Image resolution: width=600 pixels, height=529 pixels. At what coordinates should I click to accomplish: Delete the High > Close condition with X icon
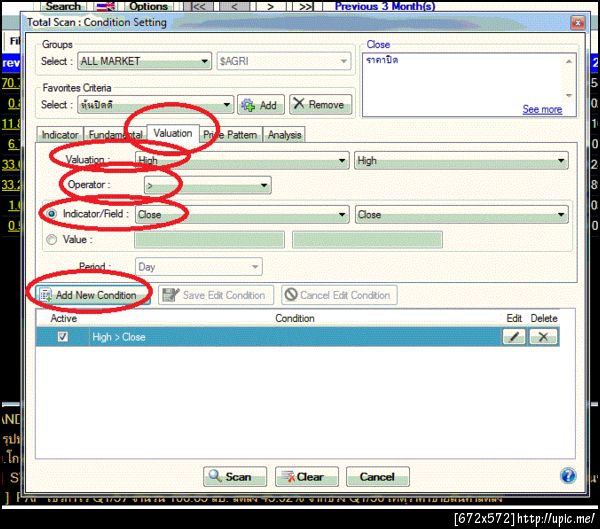543,337
